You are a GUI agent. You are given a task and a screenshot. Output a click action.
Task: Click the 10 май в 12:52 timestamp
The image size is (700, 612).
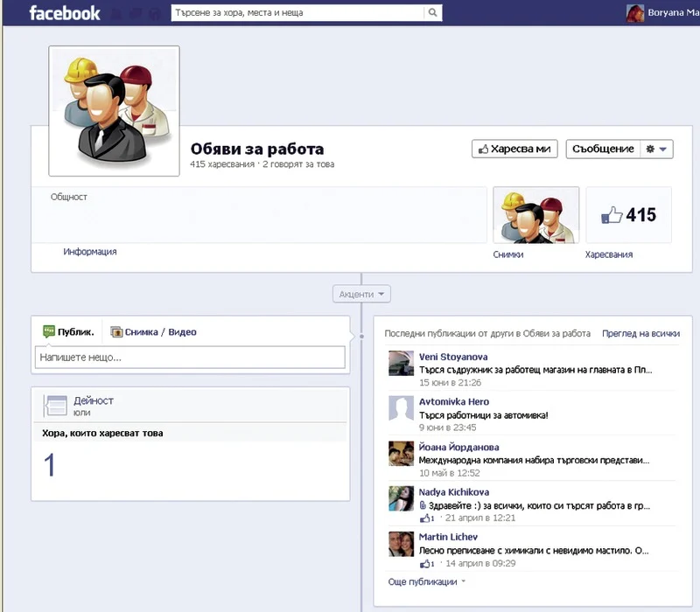click(449, 473)
